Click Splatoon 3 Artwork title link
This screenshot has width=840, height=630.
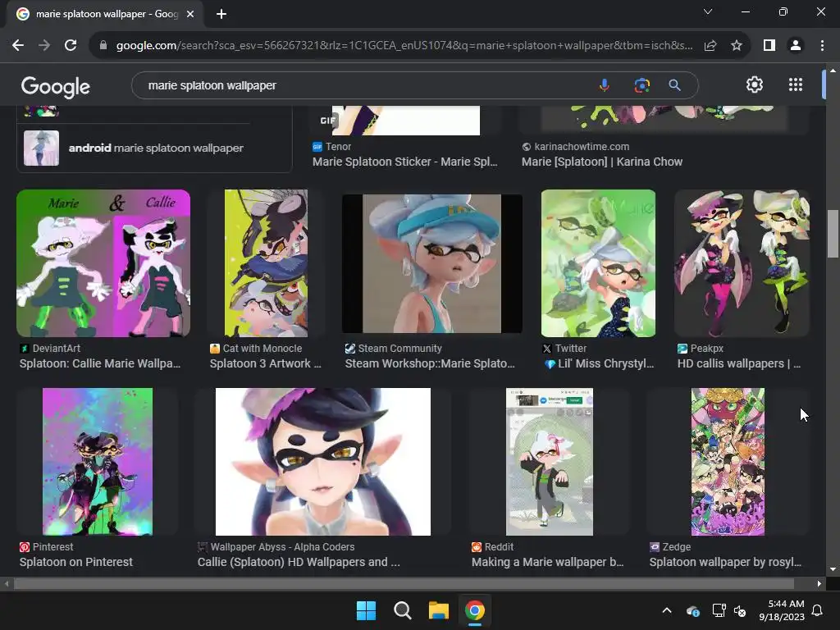(x=265, y=363)
